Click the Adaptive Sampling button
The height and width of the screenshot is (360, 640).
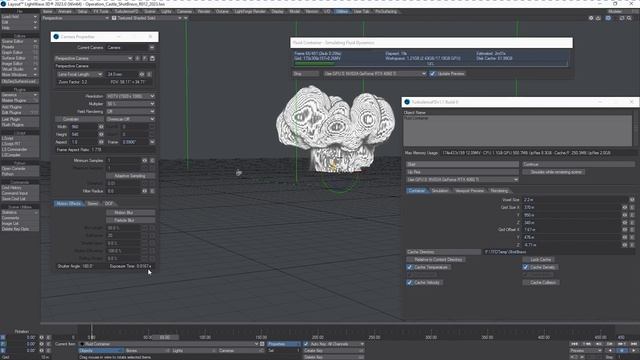click(130, 176)
